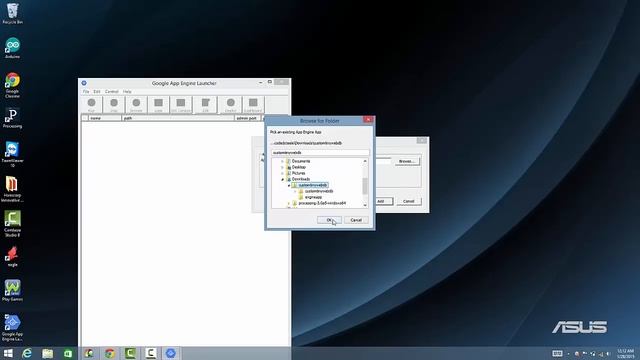Open SDK Console from the Launcher toolbar
Viewport: 640px width, 360px height.
coord(181,104)
